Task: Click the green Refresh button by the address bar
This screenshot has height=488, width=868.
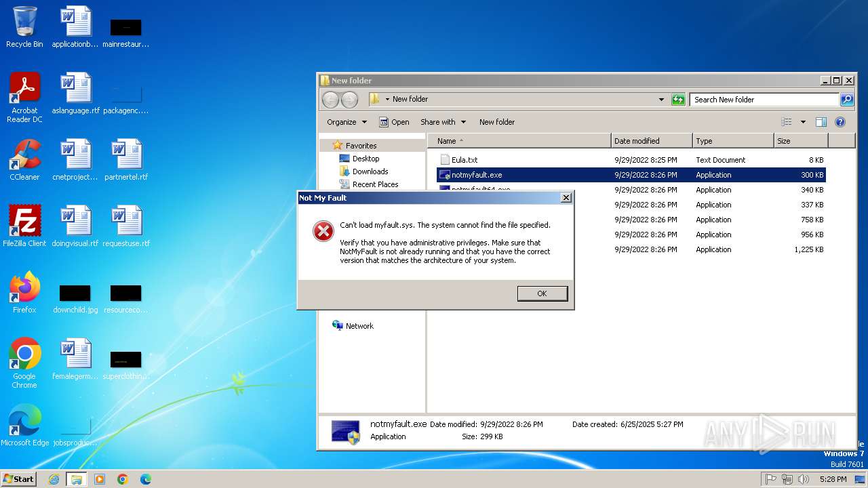Action: click(678, 100)
